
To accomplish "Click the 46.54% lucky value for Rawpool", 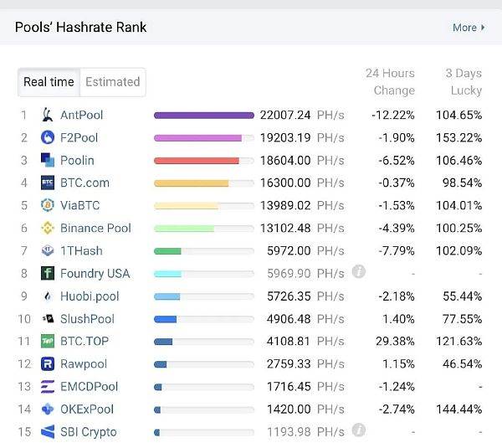I will point(463,364).
